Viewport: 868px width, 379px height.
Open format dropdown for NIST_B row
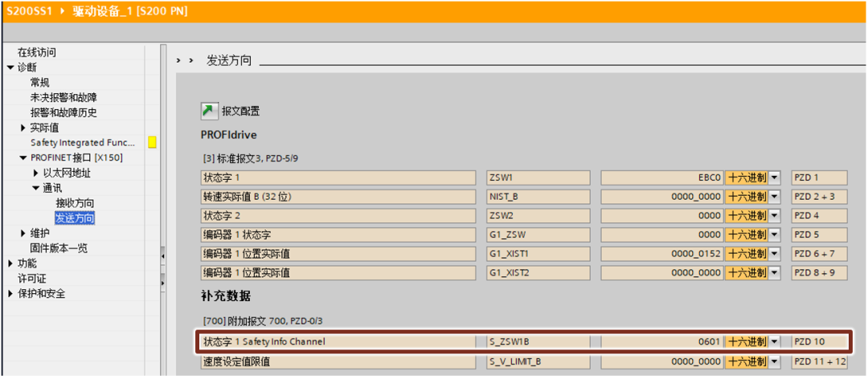775,197
